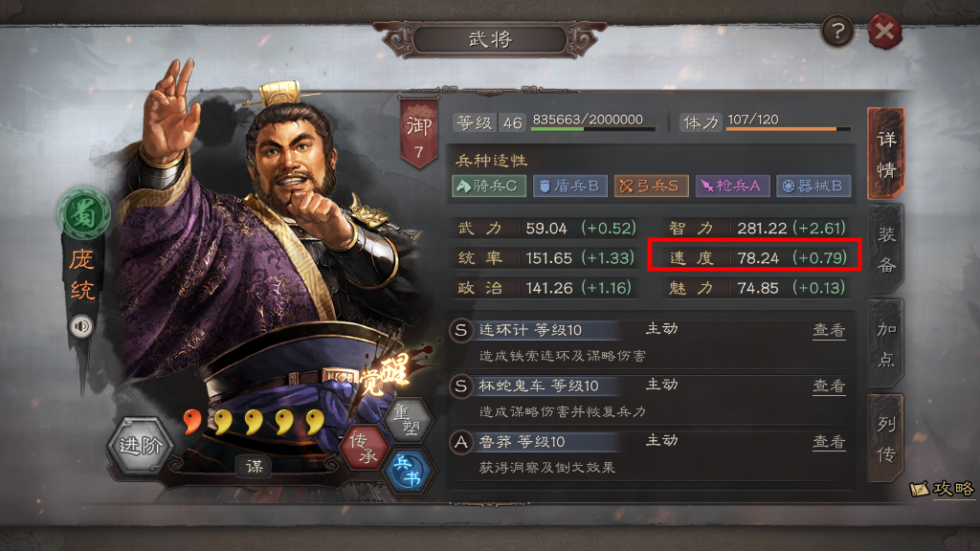View details of 杯蛇鬼车 skill

pyautogui.click(x=829, y=386)
